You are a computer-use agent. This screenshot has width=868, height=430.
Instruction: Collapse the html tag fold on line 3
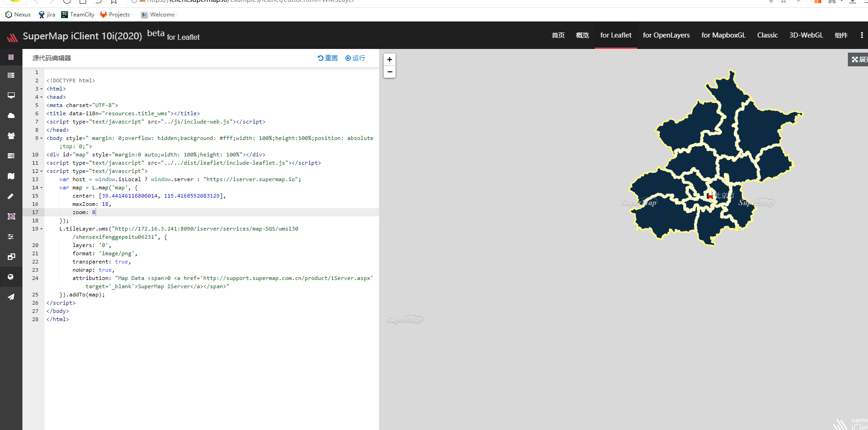tap(41, 89)
